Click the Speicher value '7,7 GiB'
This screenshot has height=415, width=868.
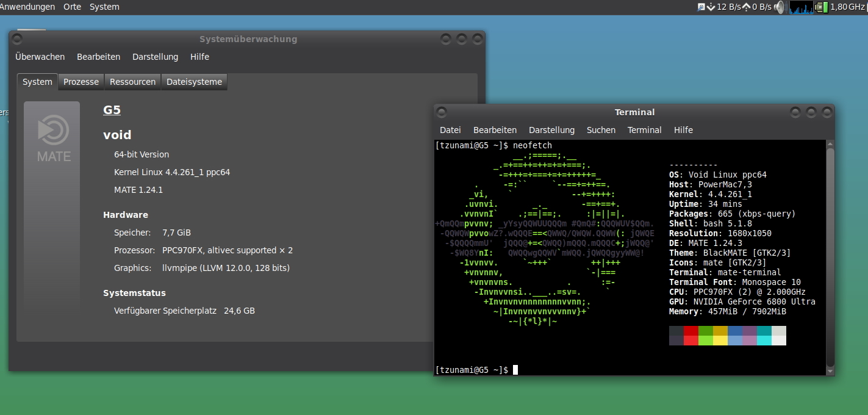(176, 233)
